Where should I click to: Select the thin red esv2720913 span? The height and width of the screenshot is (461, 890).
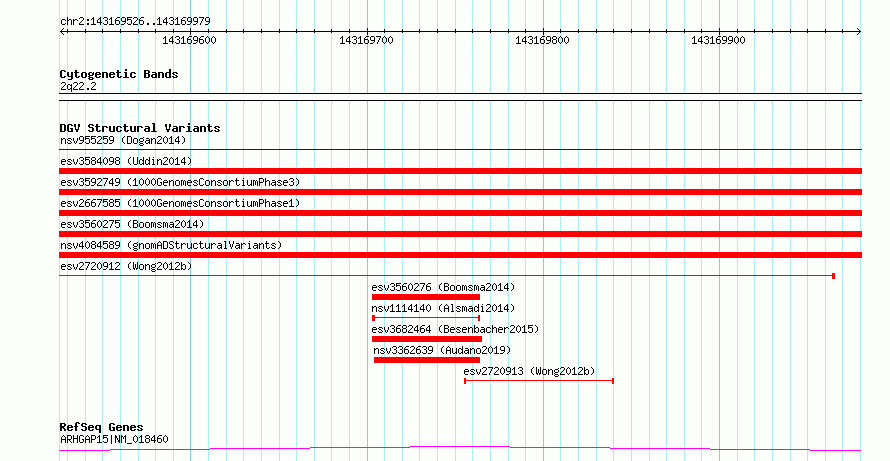tap(539, 381)
